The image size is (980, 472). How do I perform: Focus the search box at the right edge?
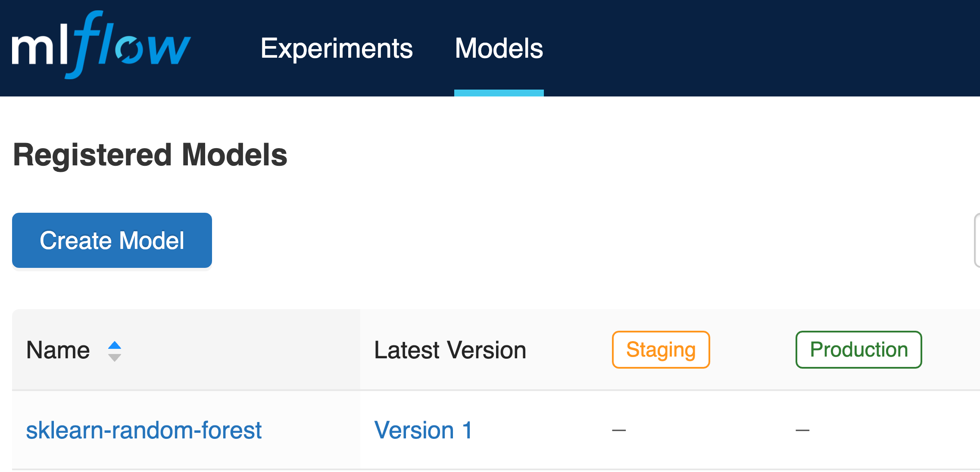coord(977,240)
